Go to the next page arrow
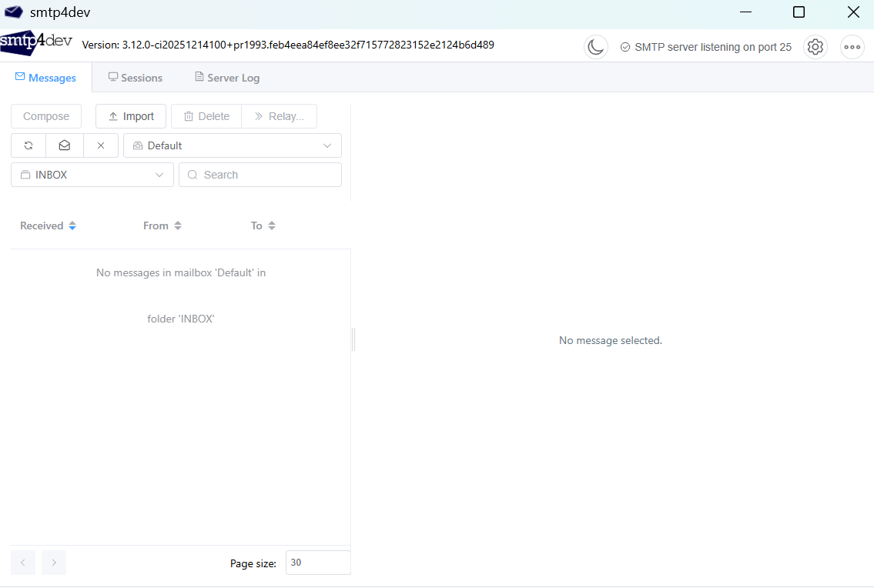The width and height of the screenshot is (874, 588). pos(54,563)
